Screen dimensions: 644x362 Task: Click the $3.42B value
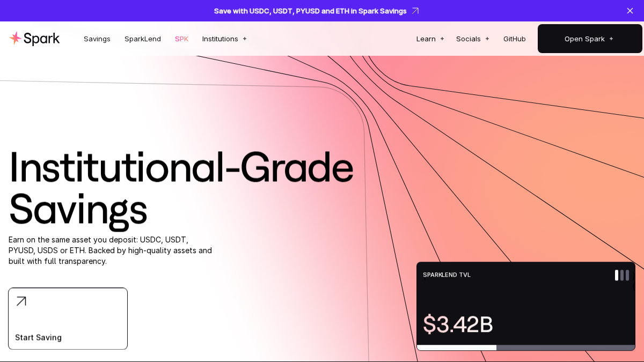tap(458, 324)
